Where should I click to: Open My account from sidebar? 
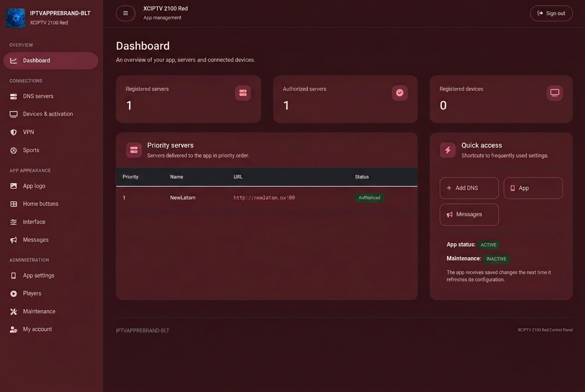(51, 330)
